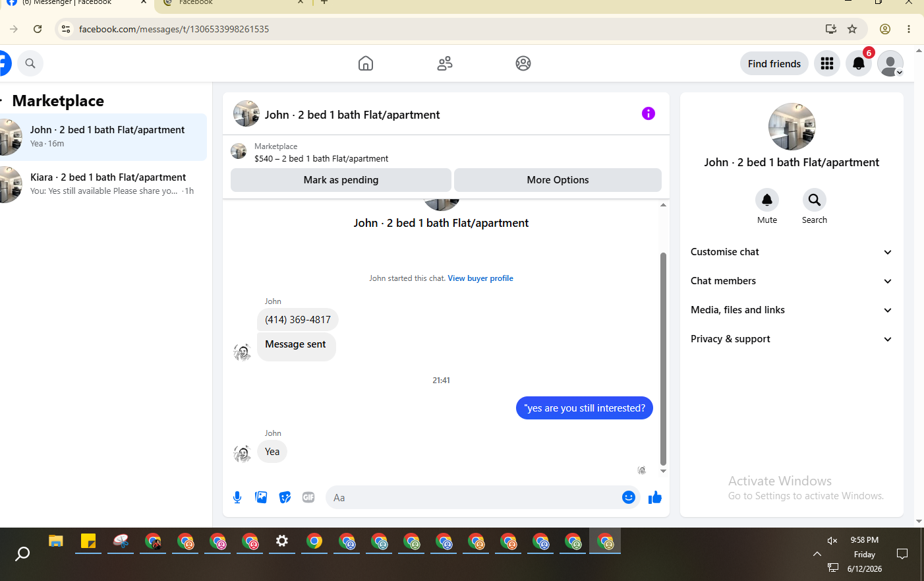Send a thumbs-up like
This screenshot has height=581, width=924.
654,497
